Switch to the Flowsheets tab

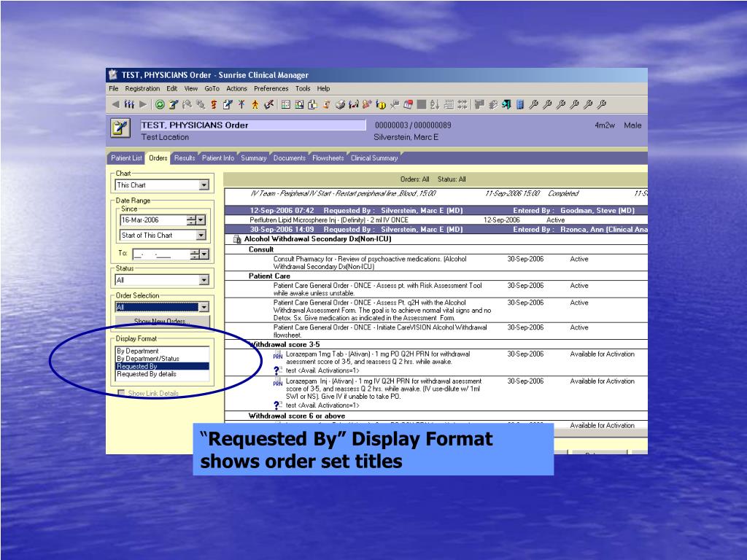328,158
